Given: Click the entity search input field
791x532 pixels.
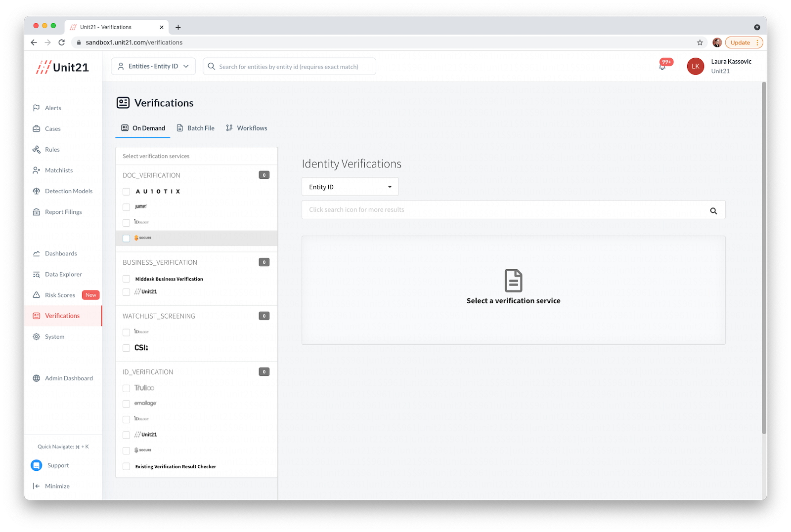Looking at the screenshot, I should tap(289, 66).
